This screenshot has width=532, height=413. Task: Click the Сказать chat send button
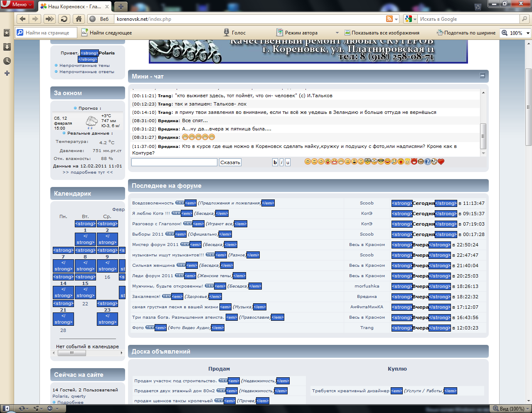[x=230, y=162]
